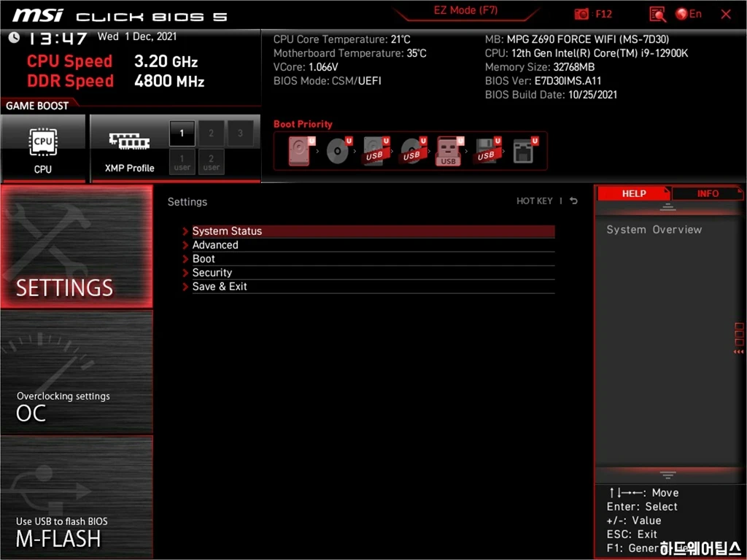Viewport: 747px width, 560px height.
Task: Click the close X in the top bar
Action: pyautogui.click(x=726, y=15)
